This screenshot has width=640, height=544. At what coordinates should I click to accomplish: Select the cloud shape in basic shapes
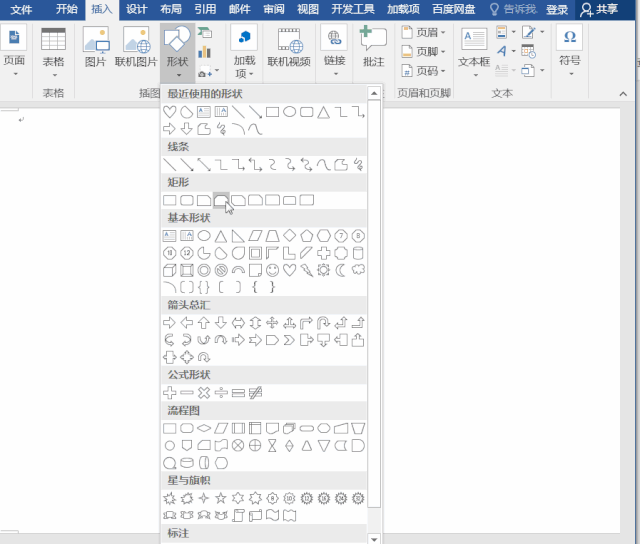[x=358, y=270]
